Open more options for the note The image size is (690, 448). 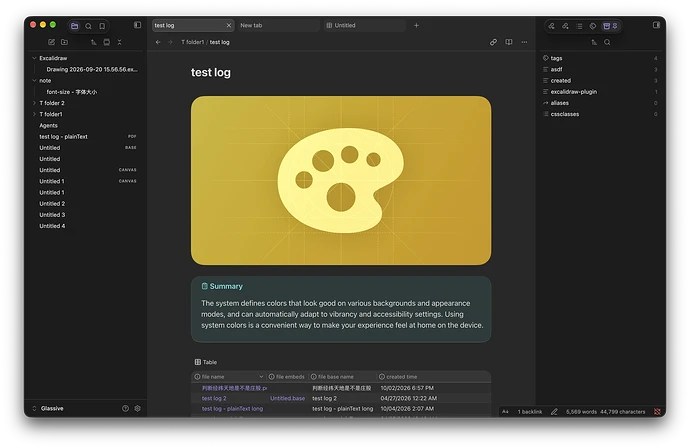click(x=524, y=42)
